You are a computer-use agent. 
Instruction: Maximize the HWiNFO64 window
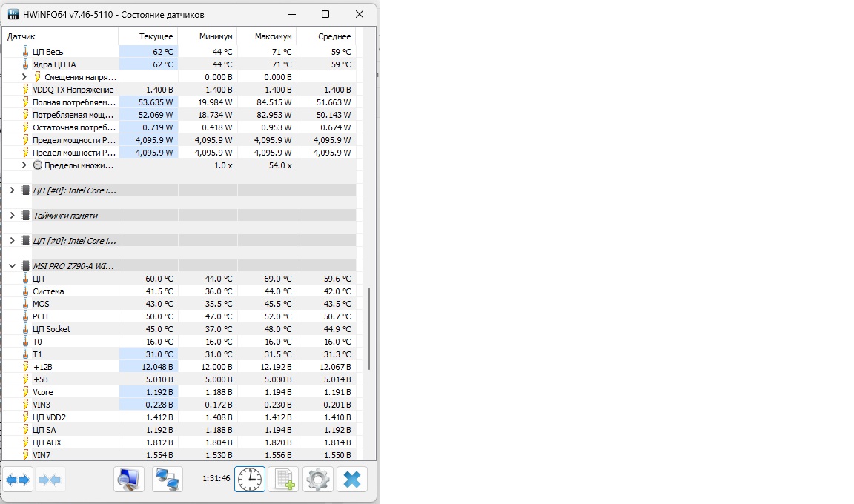click(325, 14)
